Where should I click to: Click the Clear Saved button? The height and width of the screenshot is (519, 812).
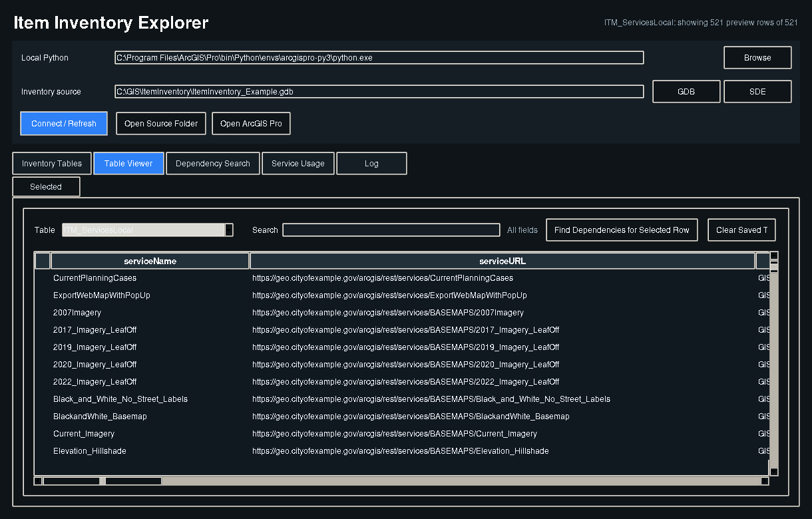[x=741, y=230]
